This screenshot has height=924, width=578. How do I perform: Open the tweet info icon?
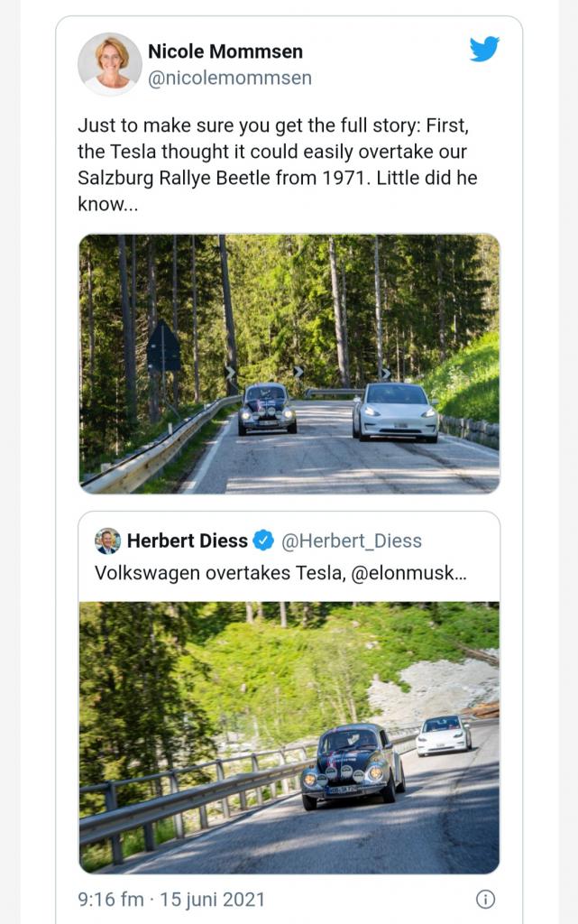pyautogui.click(x=485, y=899)
